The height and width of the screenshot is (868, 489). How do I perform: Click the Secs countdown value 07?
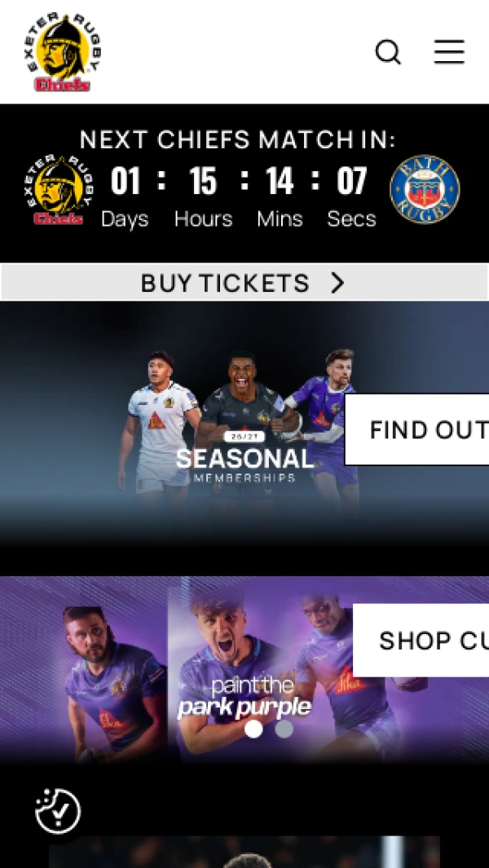click(351, 181)
